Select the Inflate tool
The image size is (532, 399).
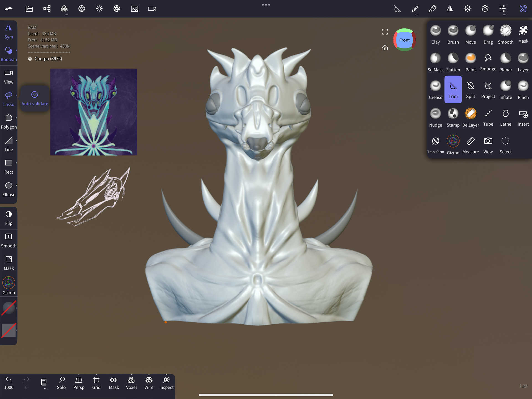click(x=505, y=90)
